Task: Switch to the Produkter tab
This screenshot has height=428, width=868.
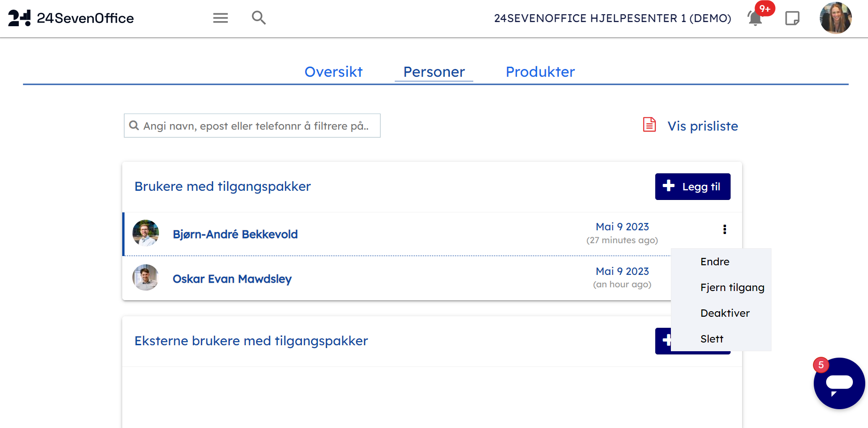Action: coord(540,72)
